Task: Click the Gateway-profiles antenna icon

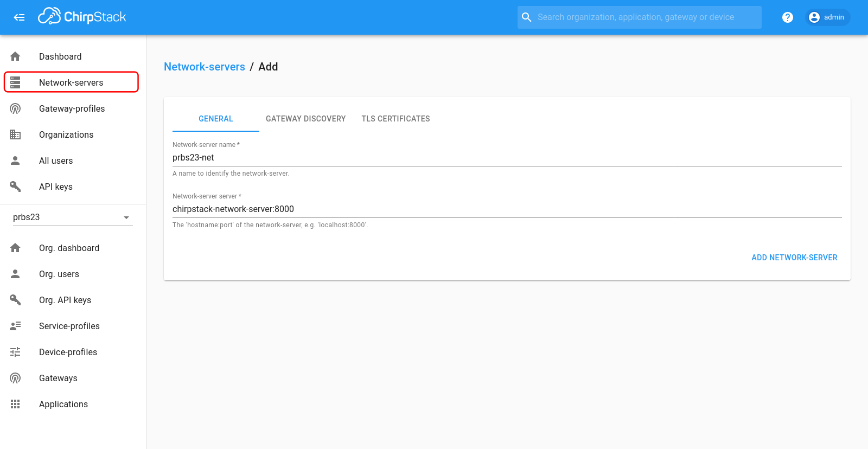Action: [15, 108]
